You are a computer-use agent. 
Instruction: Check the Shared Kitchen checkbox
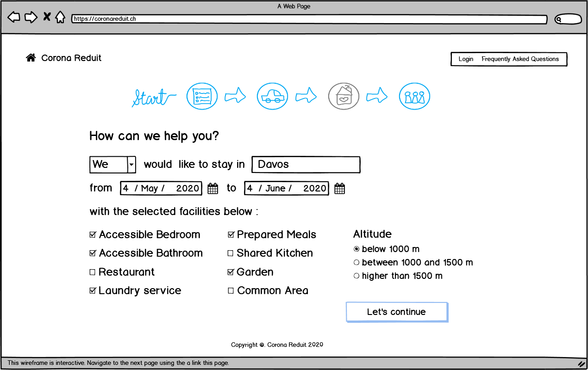pyautogui.click(x=231, y=253)
